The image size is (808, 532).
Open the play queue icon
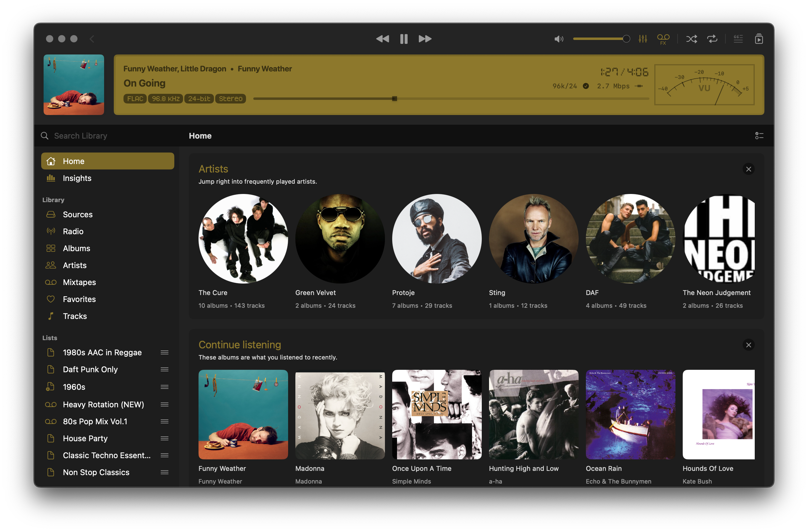[x=759, y=39]
